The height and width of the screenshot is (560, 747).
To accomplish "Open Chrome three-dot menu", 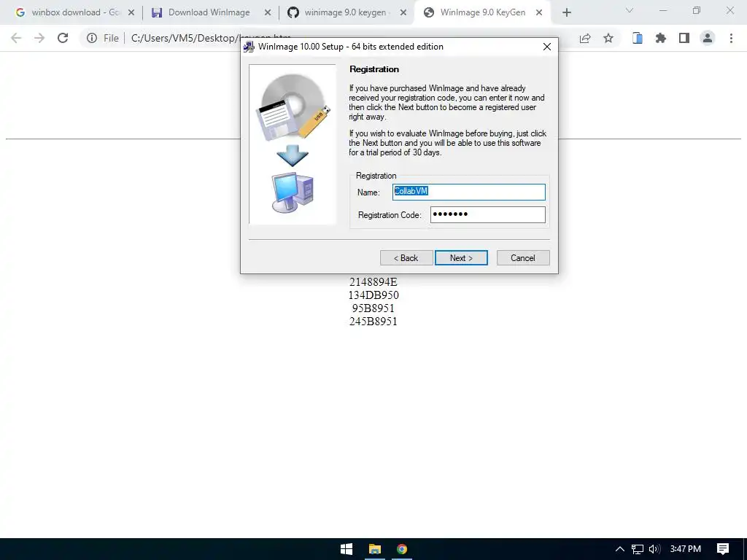I will [731, 38].
